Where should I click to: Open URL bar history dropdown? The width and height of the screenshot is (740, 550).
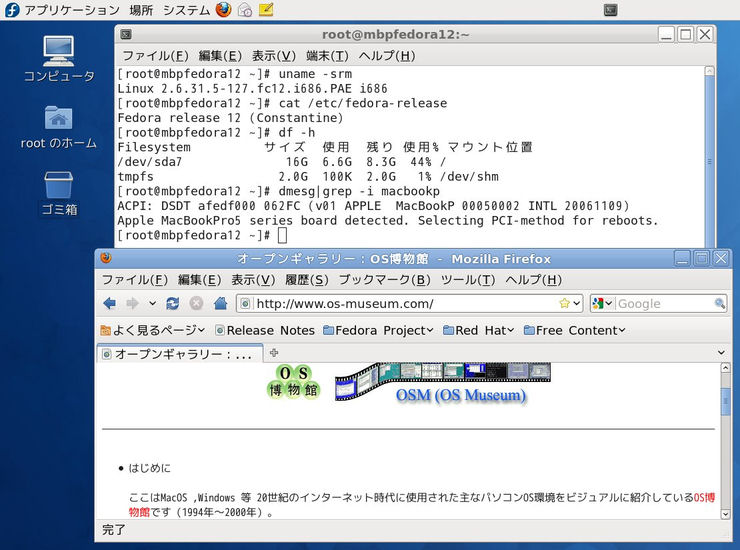point(577,304)
